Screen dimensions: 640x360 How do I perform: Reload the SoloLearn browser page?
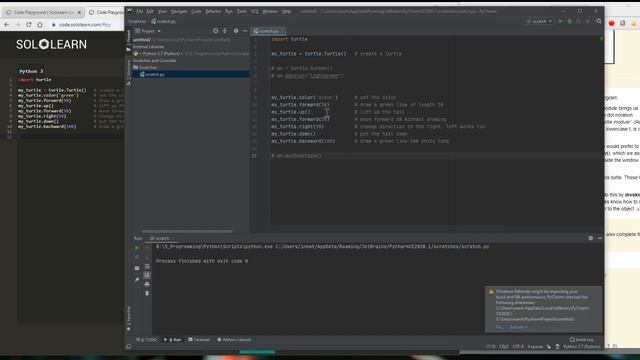click(x=29, y=24)
